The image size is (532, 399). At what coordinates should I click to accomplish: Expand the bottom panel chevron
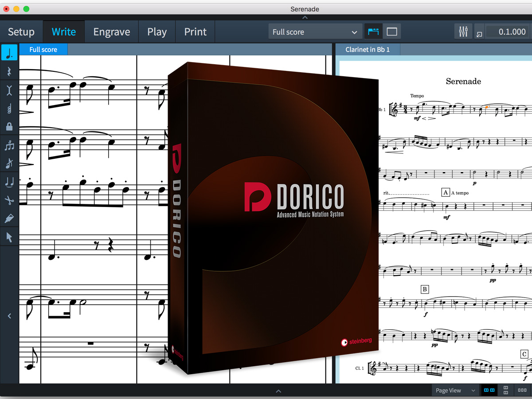pyautogui.click(x=278, y=391)
